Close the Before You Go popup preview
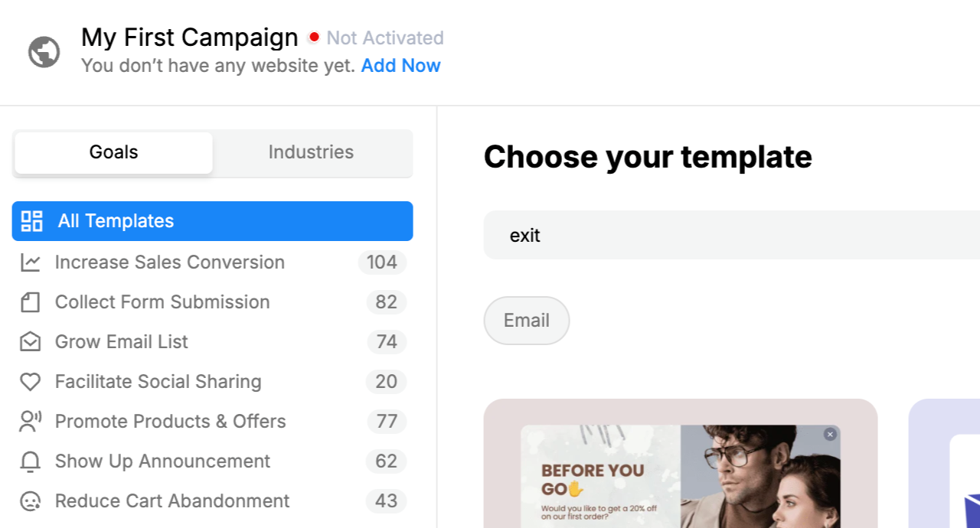The image size is (980, 528). tap(830, 435)
